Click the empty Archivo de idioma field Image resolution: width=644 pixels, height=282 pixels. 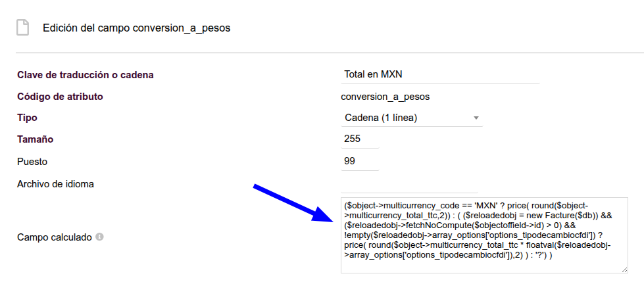click(x=409, y=184)
